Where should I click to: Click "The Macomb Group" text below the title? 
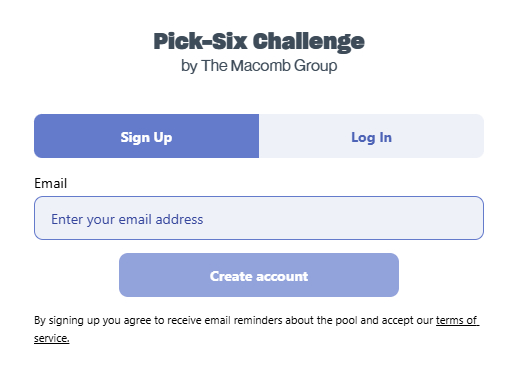coord(269,66)
